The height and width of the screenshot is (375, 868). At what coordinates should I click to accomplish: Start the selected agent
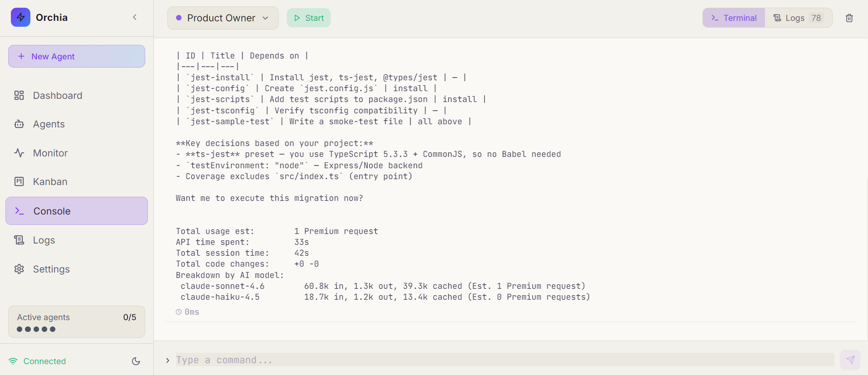click(309, 18)
